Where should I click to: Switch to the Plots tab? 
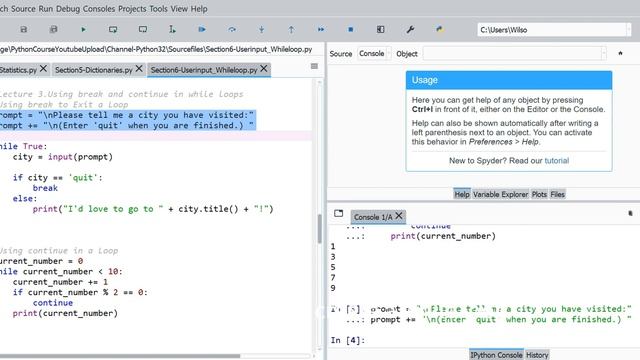click(x=539, y=194)
